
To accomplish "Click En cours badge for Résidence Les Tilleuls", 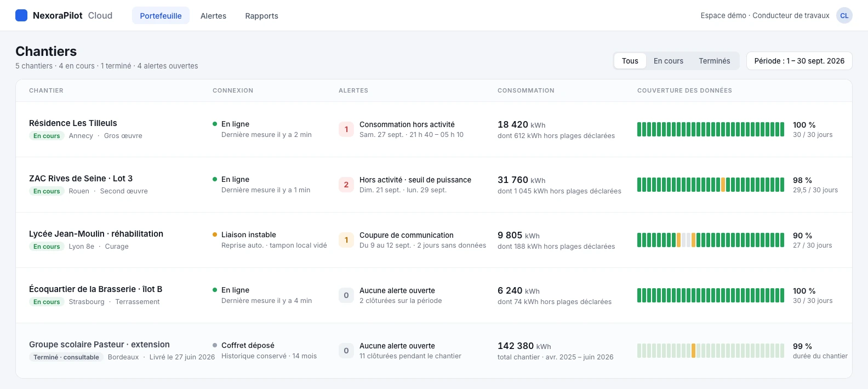I will pos(47,136).
